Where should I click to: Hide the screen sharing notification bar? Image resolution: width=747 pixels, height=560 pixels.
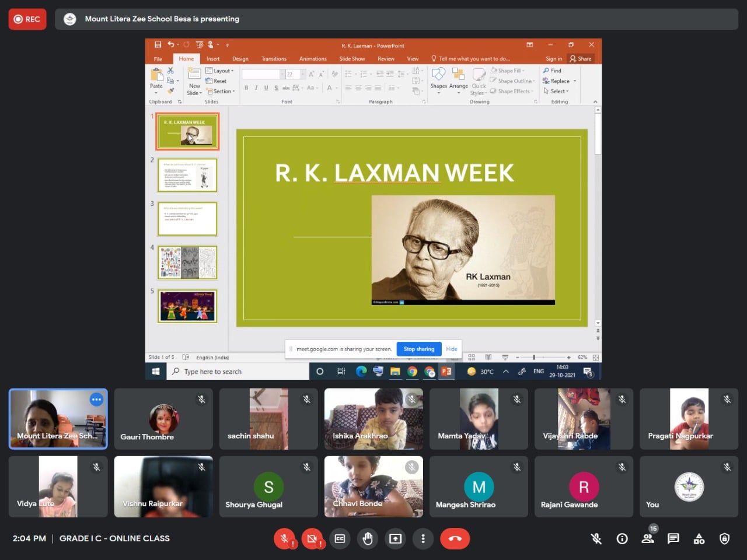point(452,349)
